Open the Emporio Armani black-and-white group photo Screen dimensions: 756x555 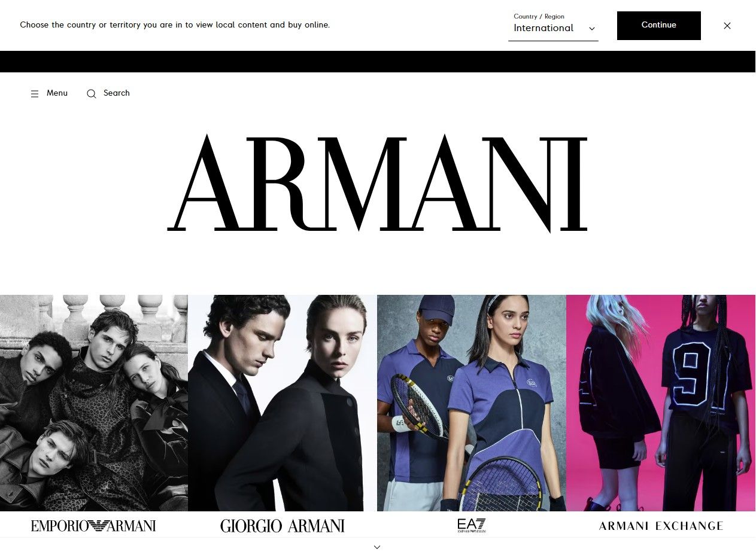click(x=94, y=403)
